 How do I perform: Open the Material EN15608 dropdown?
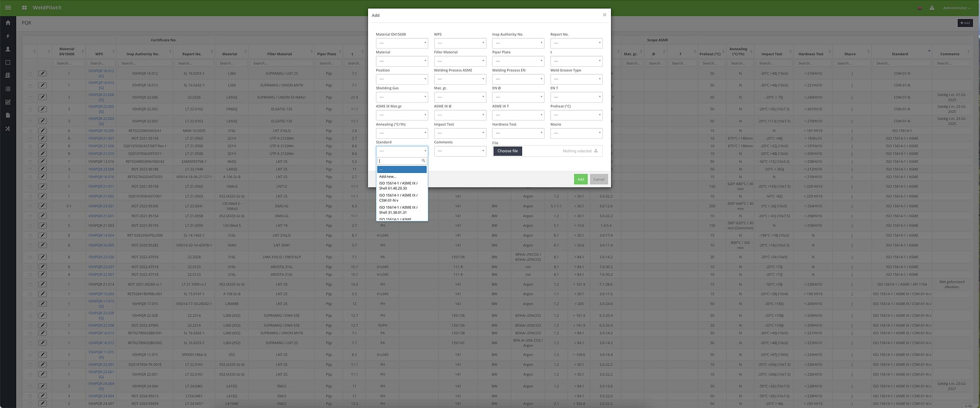coord(402,43)
